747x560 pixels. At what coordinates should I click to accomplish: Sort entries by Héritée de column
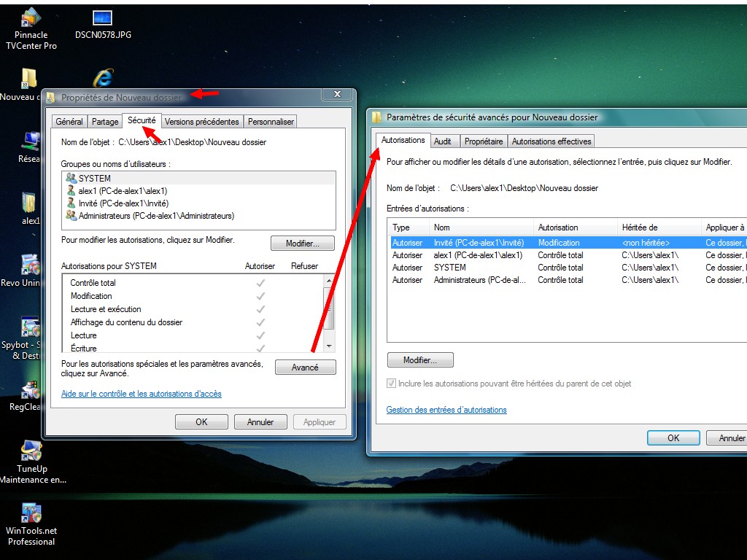point(657,227)
